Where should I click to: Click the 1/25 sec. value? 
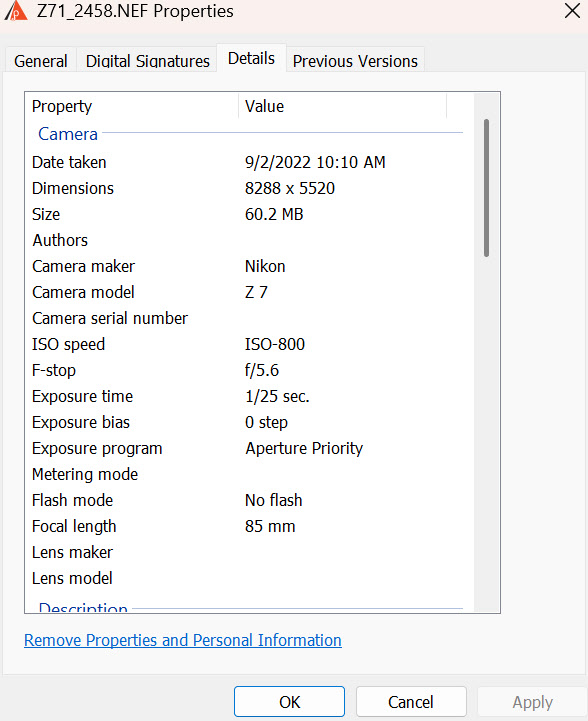pyautogui.click(x=277, y=396)
